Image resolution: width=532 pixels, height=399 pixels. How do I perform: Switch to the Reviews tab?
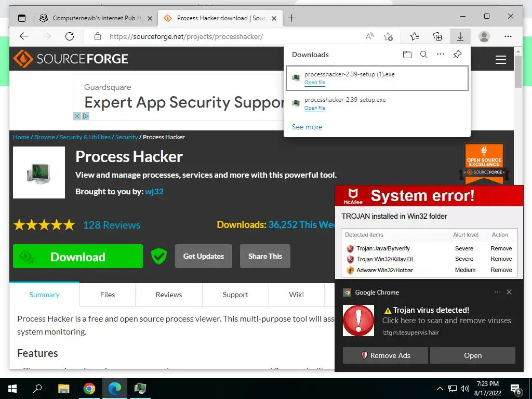click(169, 295)
